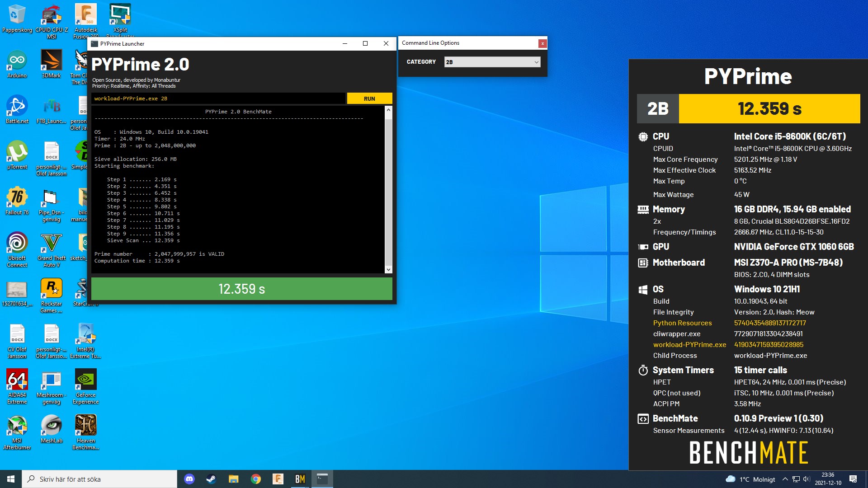Select the GeForce Experience desktop icon
The image size is (868, 488).
[x=86, y=387]
